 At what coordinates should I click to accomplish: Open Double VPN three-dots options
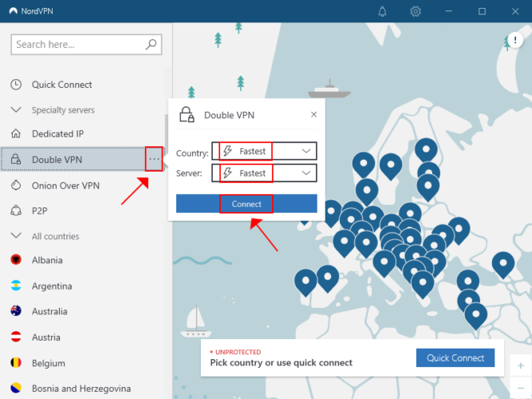[154, 159]
